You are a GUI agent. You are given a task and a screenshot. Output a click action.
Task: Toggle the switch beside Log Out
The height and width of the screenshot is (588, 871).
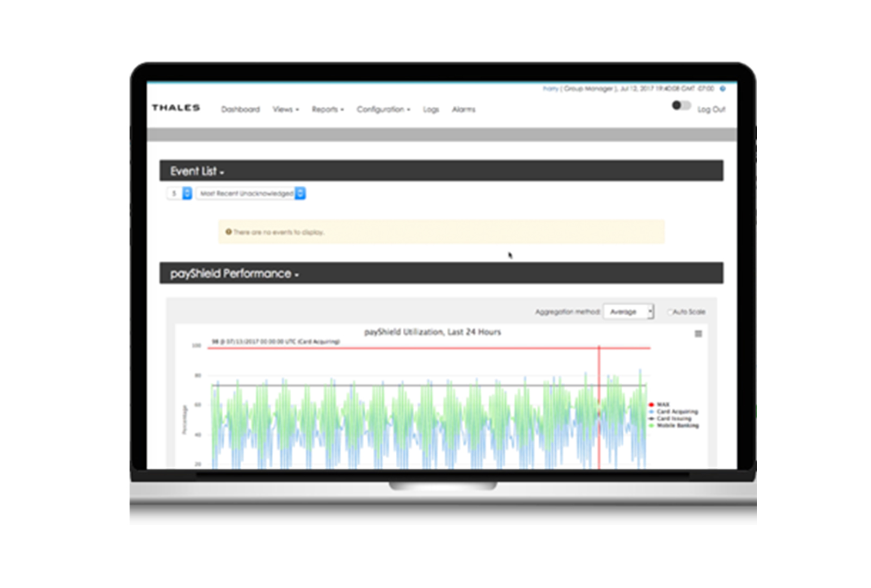[680, 106]
